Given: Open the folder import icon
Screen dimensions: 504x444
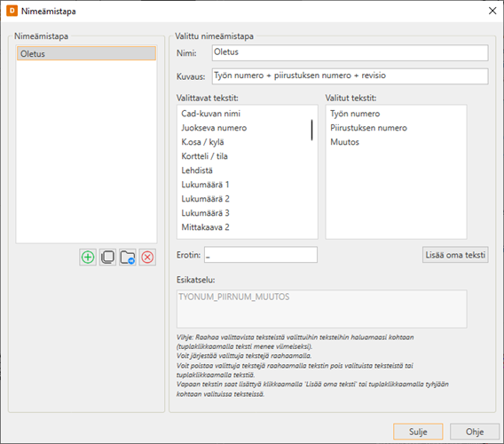Looking at the screenshot, I should (128, 257).
